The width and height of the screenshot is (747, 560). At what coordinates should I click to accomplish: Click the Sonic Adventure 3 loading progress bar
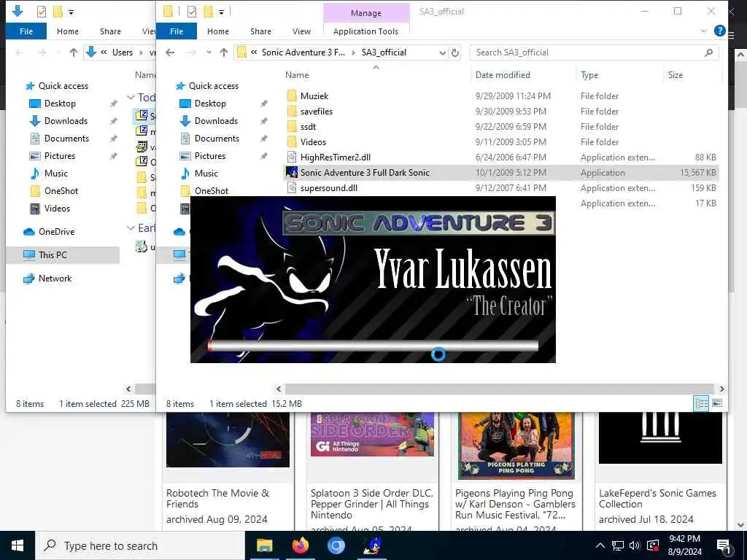[373, 346]
